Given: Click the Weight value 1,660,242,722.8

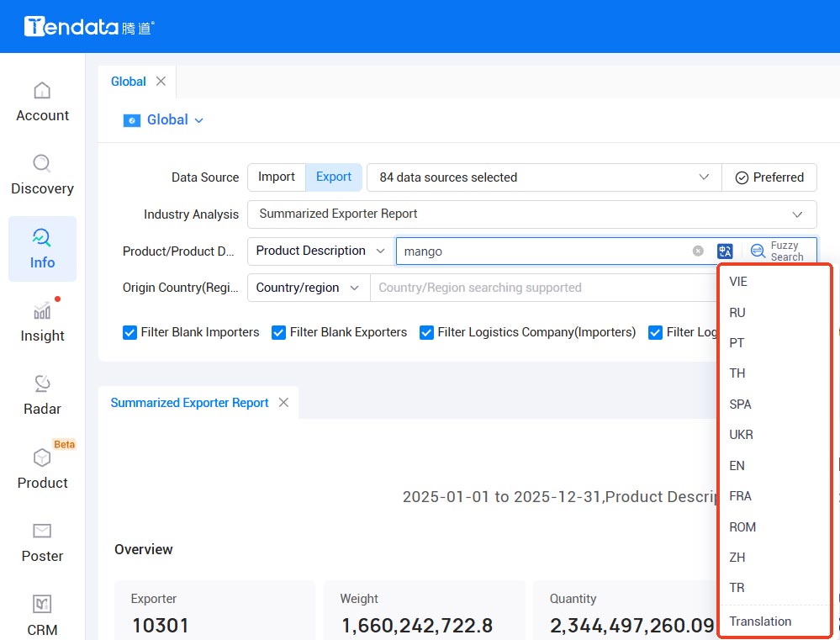Looking at the screenshot, I should click(417, 626).
